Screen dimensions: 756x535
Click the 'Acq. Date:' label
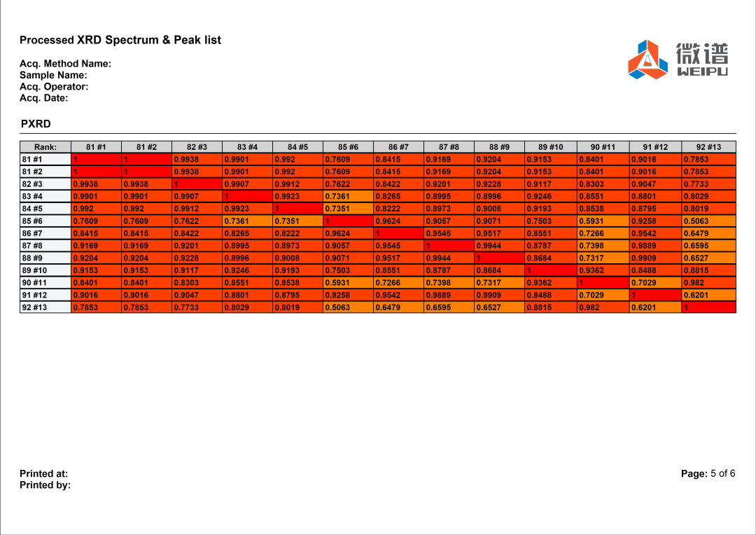pyautogui.click(x=43, y=98)
